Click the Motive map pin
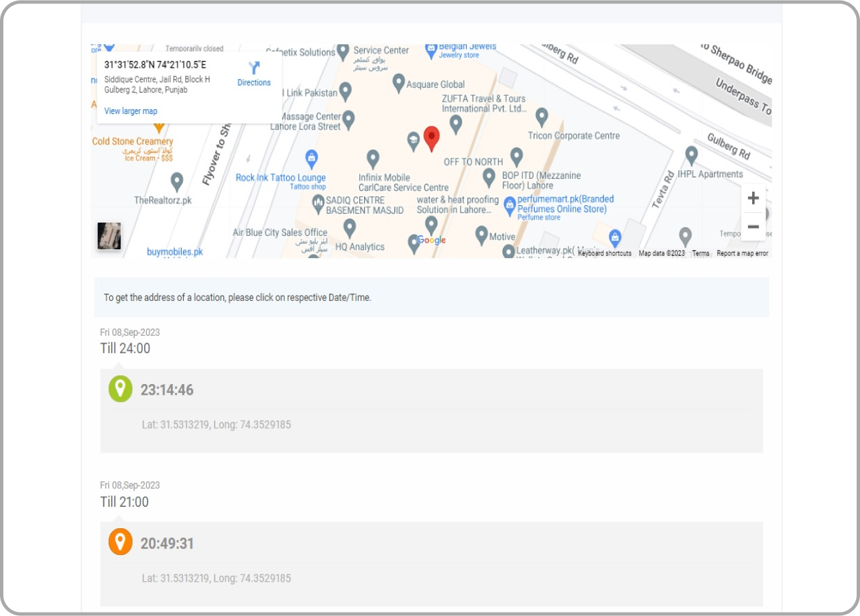Image resolution: width=860 pixels, height=616 pixels. [481, 235]
